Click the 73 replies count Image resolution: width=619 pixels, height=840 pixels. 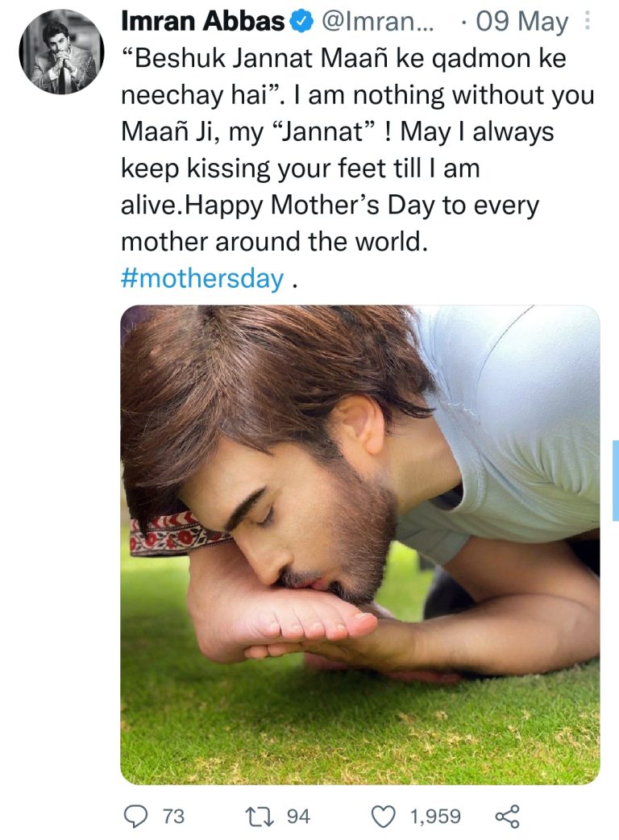[x=173, y=816]
